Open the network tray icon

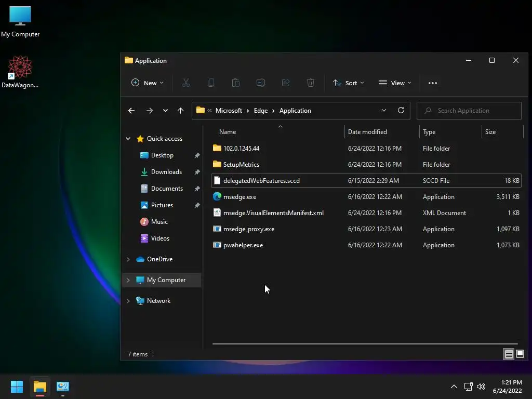pyautogui.click(x=469, y=387)
